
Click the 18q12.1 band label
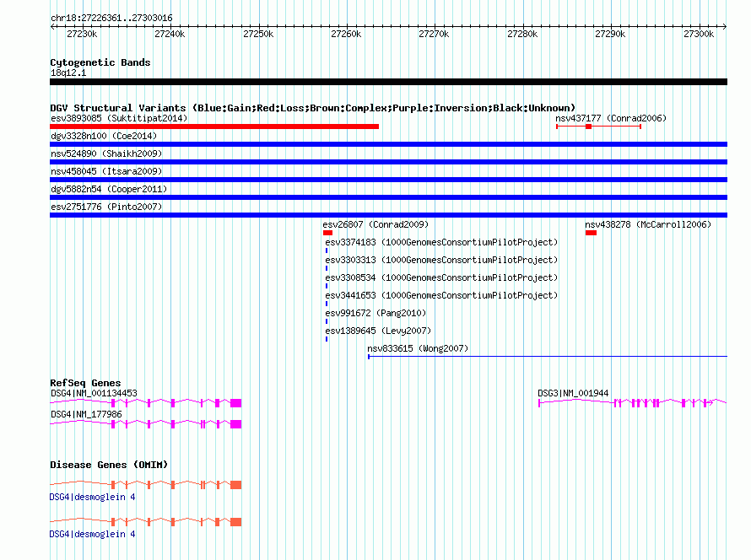(x=68, y=73)
